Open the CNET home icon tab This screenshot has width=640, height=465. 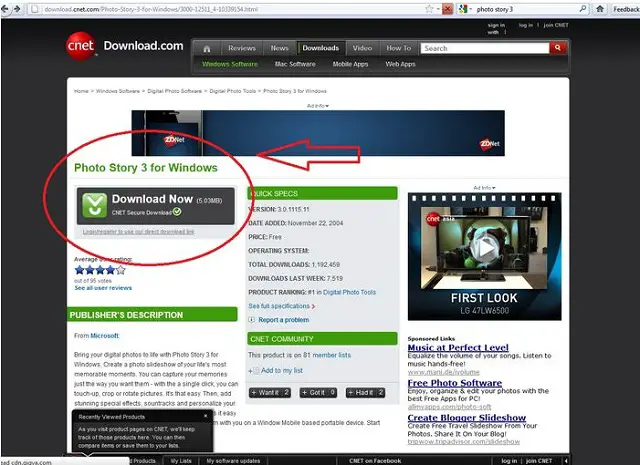(x=207, y=49)
